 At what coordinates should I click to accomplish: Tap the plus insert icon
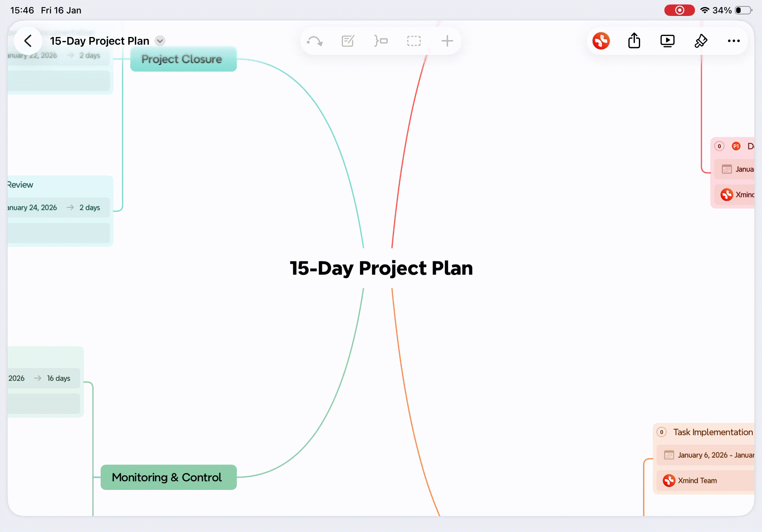[447, 41]
